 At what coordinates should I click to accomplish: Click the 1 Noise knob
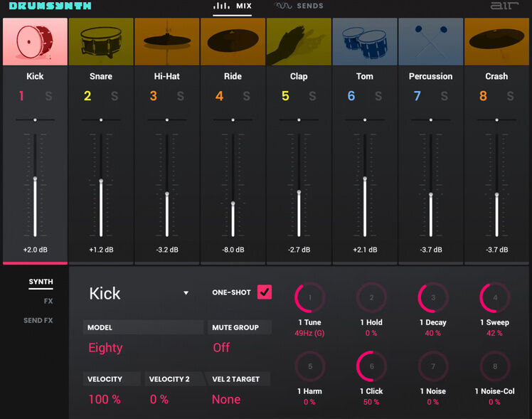click(x=433, y=366)
